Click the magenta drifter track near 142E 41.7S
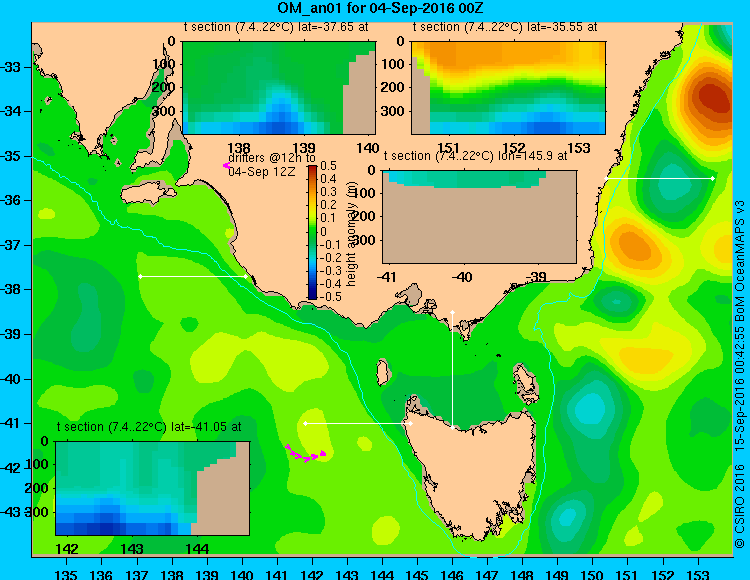This screenshot has width=750, height=580. (x=306, y=453)
